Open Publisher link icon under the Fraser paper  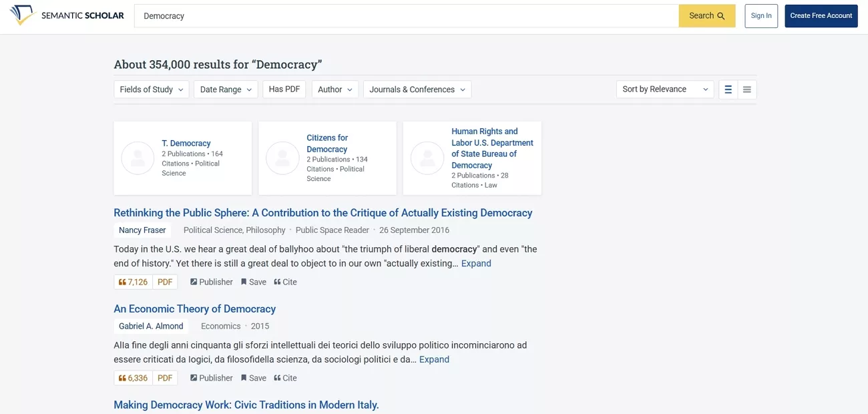(x=194, y=281)
